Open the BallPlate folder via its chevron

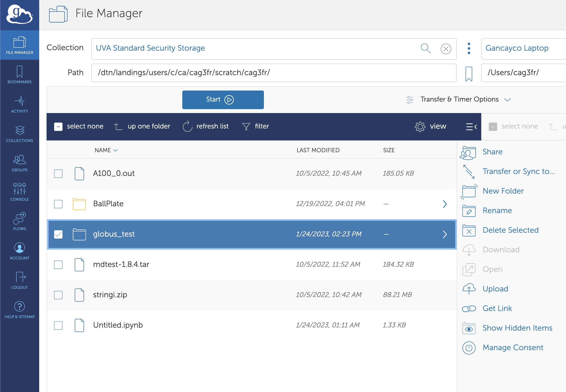(x=444, y=204)
